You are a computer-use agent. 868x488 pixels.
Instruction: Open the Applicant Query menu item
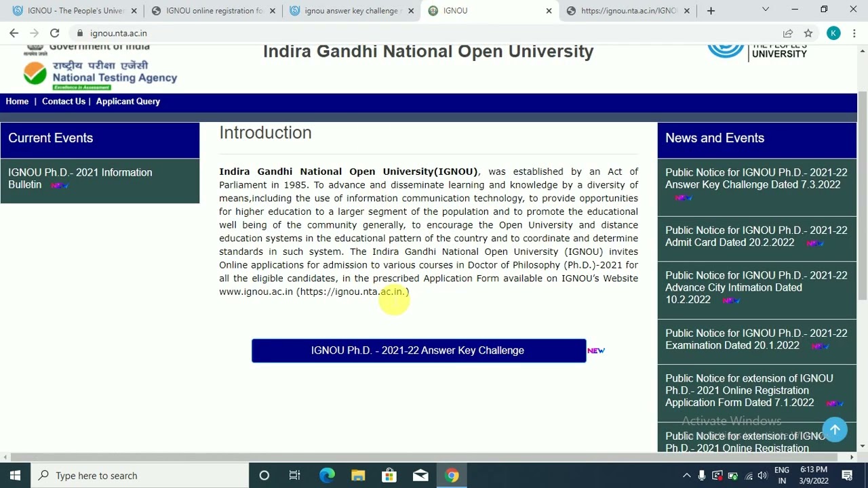127,101
